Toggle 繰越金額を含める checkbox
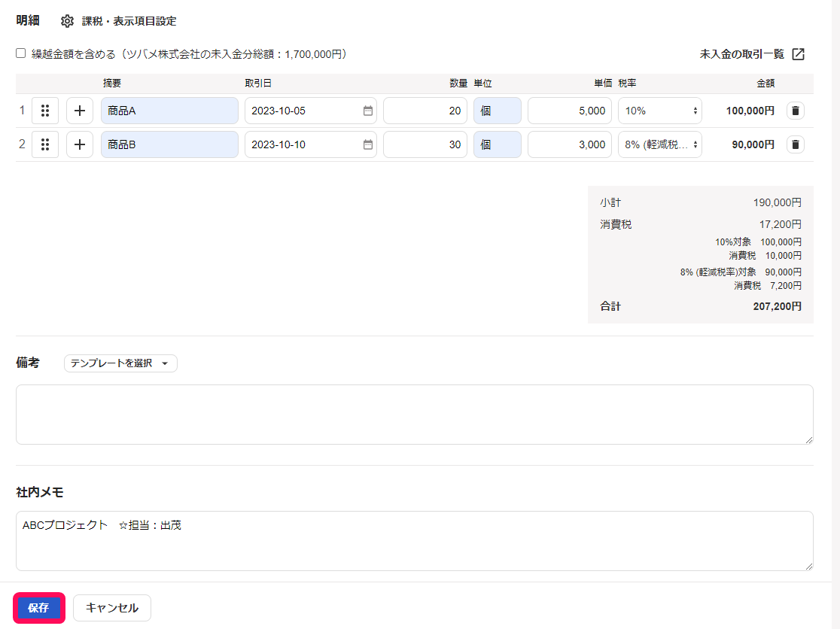The image size is (840, 629). [x=21, y=53]
